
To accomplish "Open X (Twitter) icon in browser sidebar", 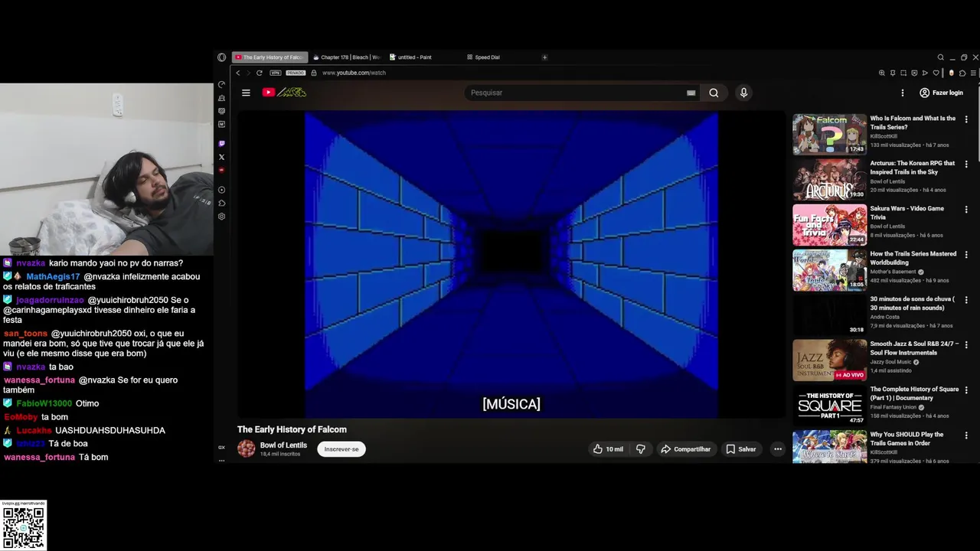I will (222, 157).
